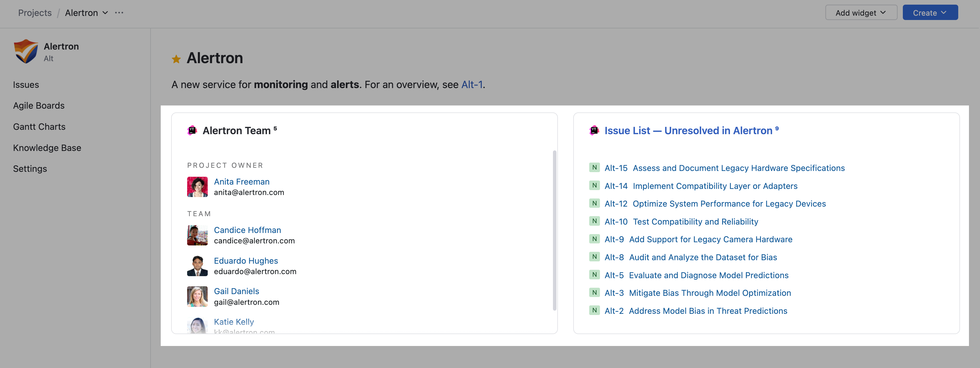Click the N state badge for Alt-5

coord(594,274)
